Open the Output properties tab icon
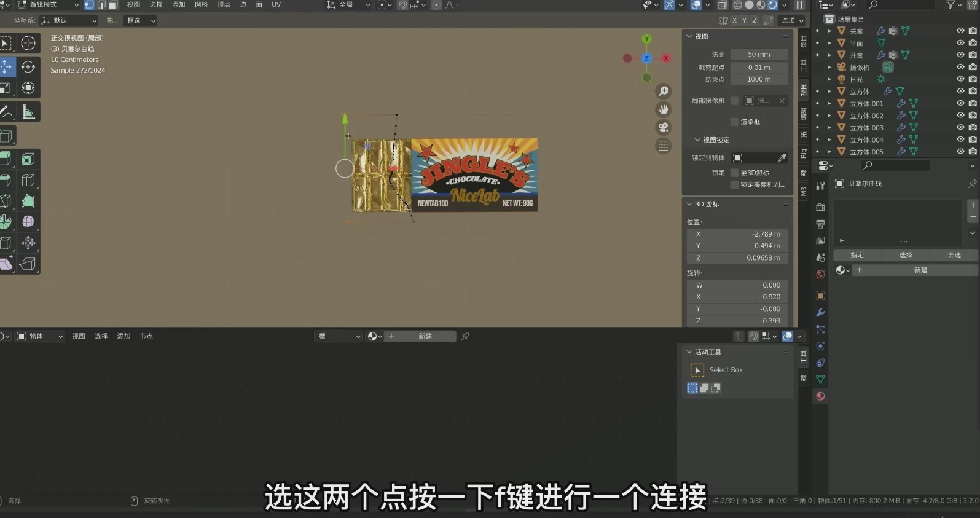 pos(820,224)
